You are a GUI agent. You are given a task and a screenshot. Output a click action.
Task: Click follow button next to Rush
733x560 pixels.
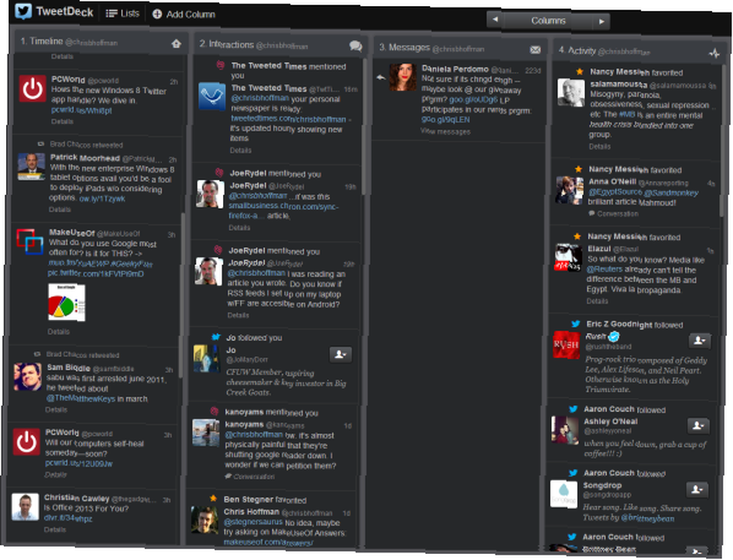pyautogui.click(x=699, y=340)
